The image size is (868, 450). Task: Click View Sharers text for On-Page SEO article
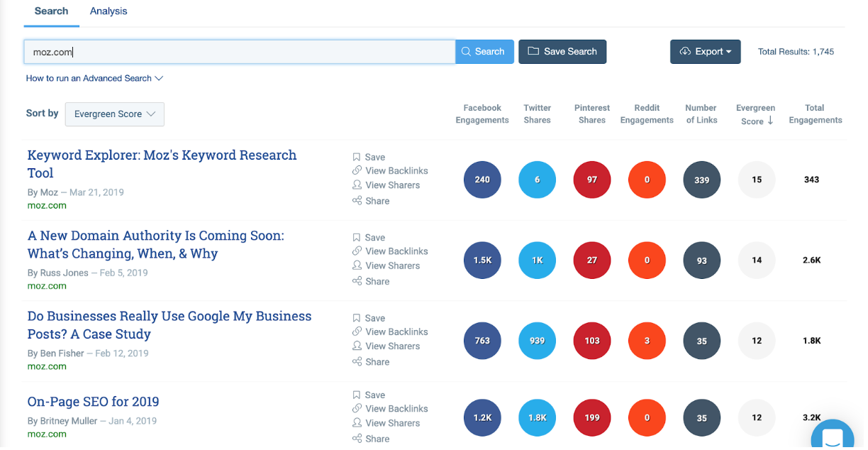click(x=392, y=423)
